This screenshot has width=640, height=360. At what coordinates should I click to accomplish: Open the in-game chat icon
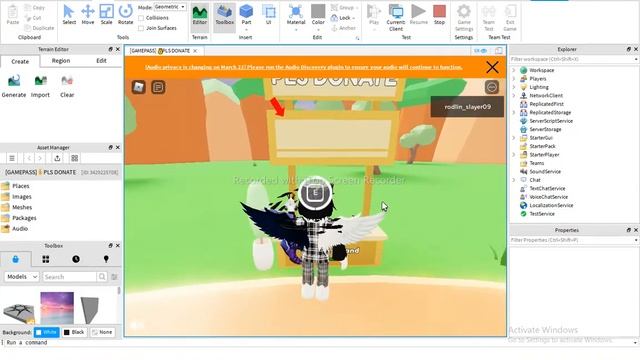pos(158,87)
